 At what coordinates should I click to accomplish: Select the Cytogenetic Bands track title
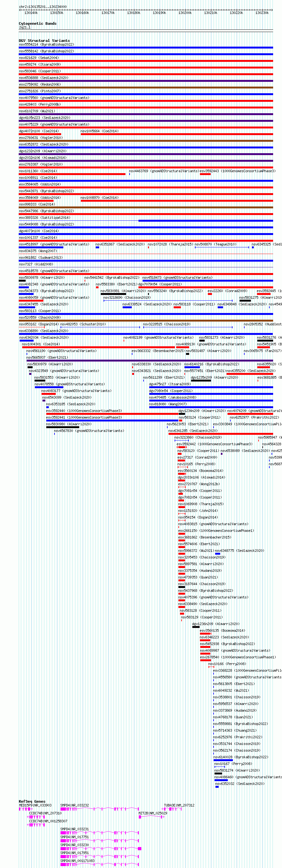pos(38,23)
